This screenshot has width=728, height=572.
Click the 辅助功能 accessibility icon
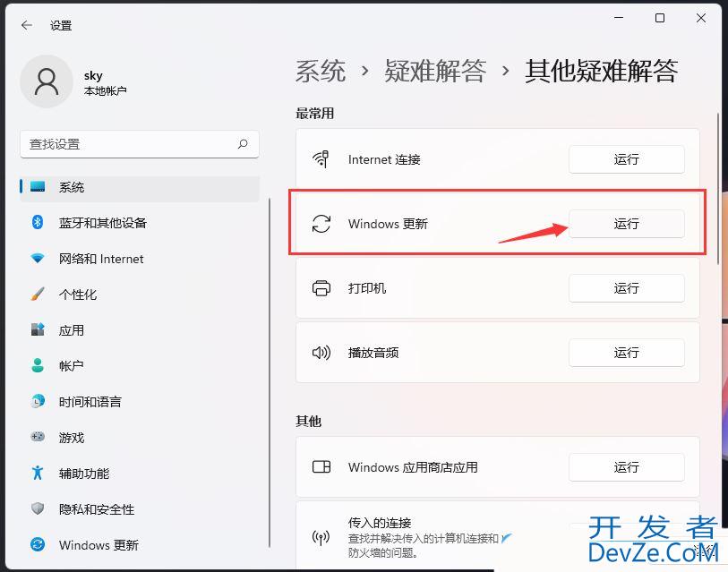38,473
